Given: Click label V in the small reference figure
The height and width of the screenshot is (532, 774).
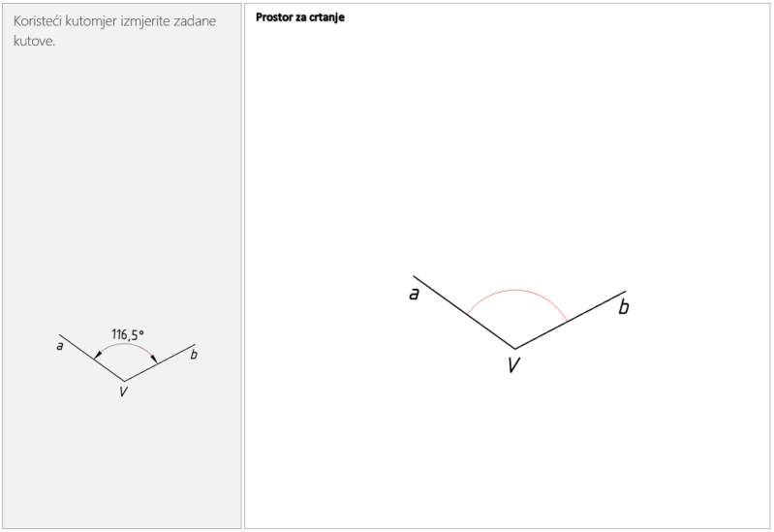Looking at the screenshot, I should 123,391.
